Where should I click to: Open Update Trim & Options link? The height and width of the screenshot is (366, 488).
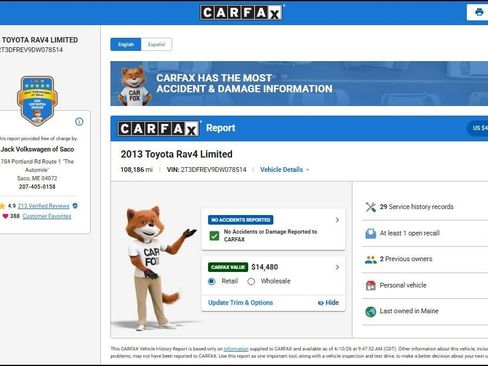[x=240, y=303]
